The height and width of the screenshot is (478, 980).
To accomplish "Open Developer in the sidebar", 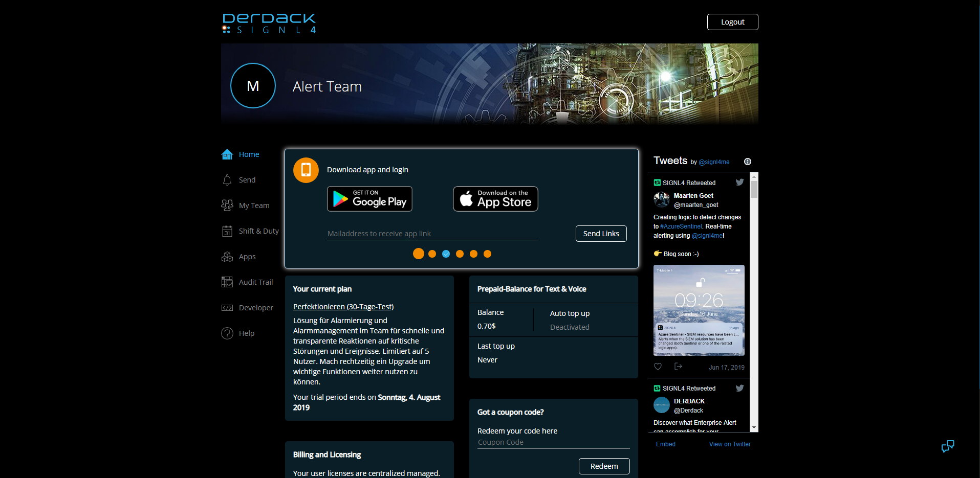I will click(256, 308).
